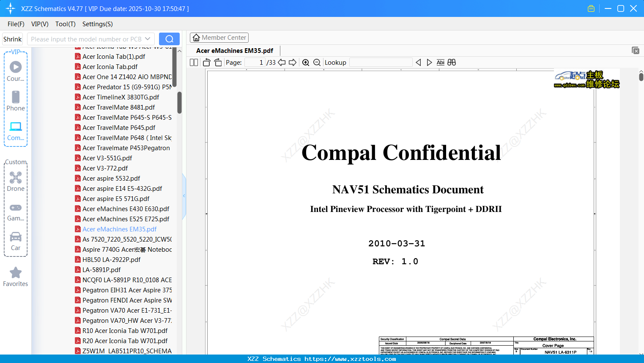Open Acer Predator 15 (G9-591G) file
644x363 pixels.
123,87
